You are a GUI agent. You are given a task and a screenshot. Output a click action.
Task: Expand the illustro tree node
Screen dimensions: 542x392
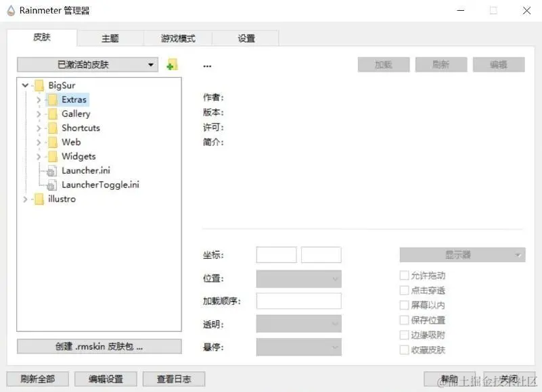pos(25,199)
